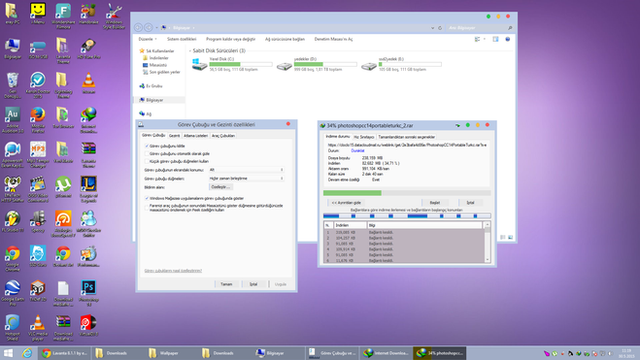Open HD Tune Pro desktop shortcut

tap(89, 49)
